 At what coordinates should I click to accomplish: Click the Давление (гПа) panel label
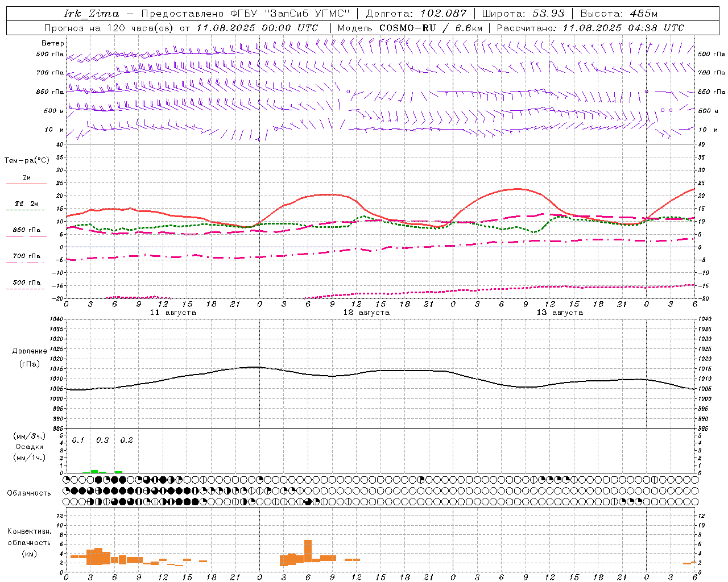pos(30,357)
